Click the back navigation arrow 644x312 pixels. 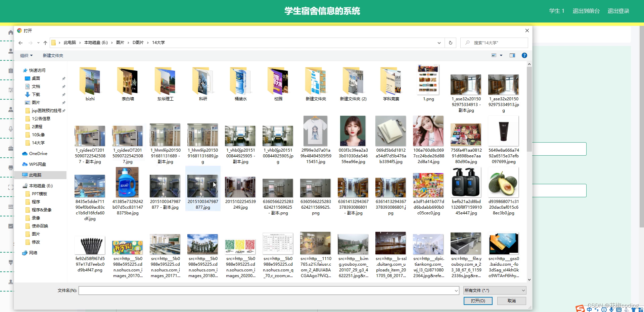click(x=20, y=43)
